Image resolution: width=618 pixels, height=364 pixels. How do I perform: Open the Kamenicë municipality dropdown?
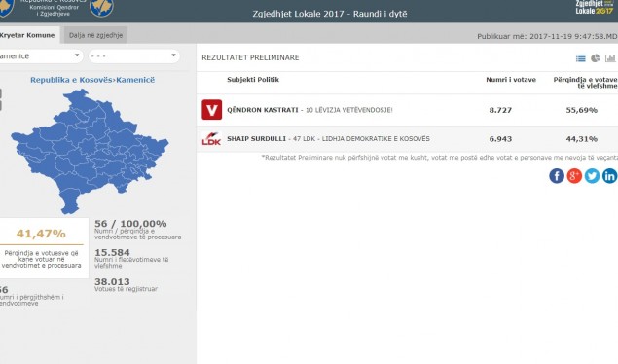pos(40,55)
